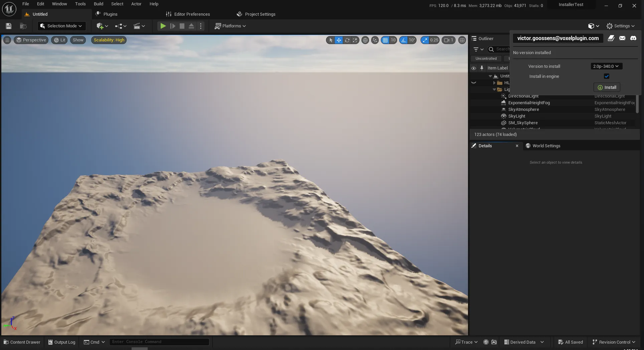Toggle surface snapping in the viewport
644x350 pixels.
375,40
